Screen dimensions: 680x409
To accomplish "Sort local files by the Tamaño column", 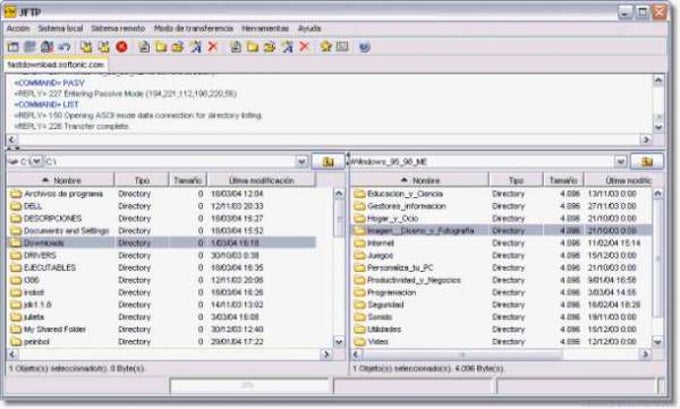I will (188, 180).
